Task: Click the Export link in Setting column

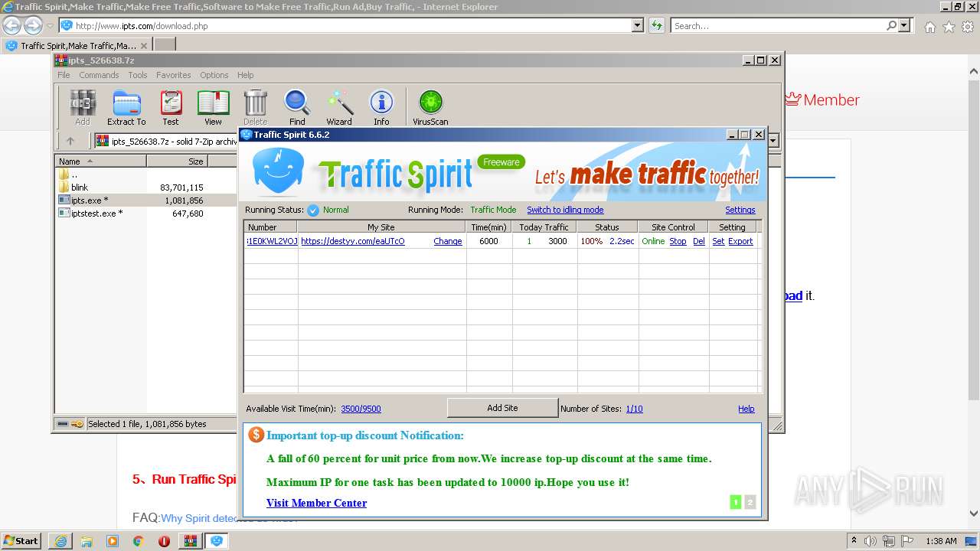Action: coord(740,241)
